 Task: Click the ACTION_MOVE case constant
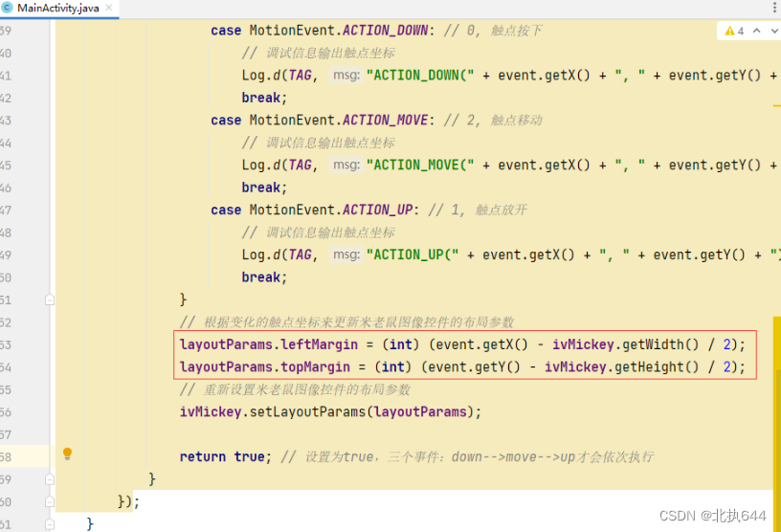click(385, 120)
